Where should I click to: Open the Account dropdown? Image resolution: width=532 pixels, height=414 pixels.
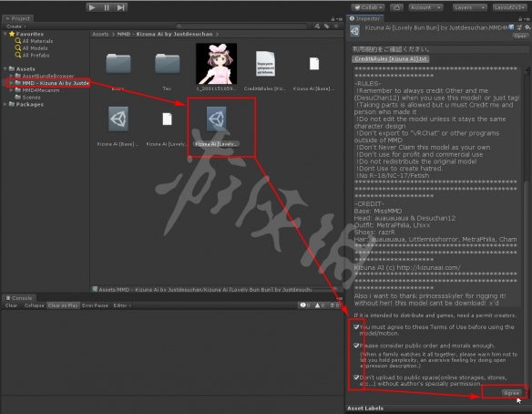tap(425, 7)
